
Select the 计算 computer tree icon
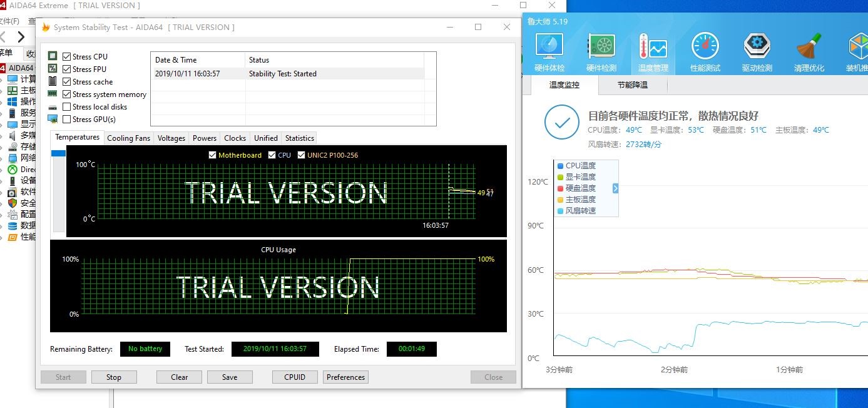[13, 79]
